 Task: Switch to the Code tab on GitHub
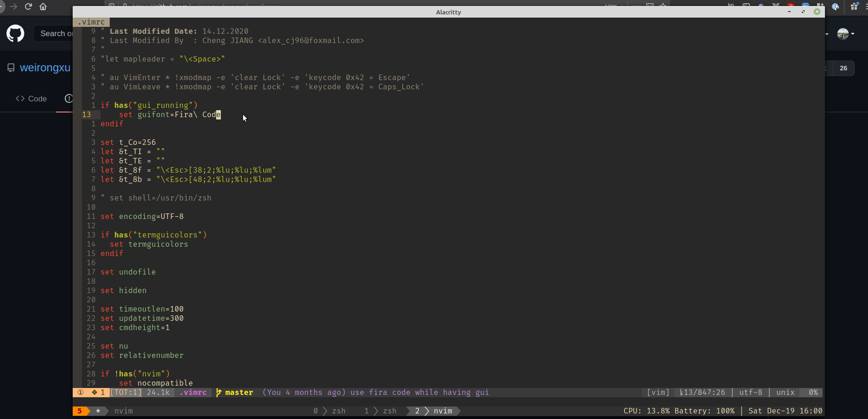click(31, 99)
